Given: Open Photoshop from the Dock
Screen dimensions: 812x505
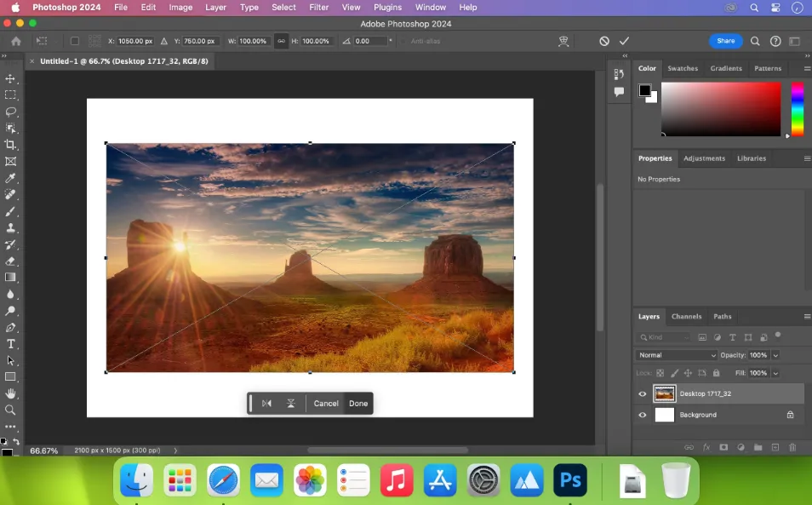Looking at the screenshot, I should tap(569, 480).
